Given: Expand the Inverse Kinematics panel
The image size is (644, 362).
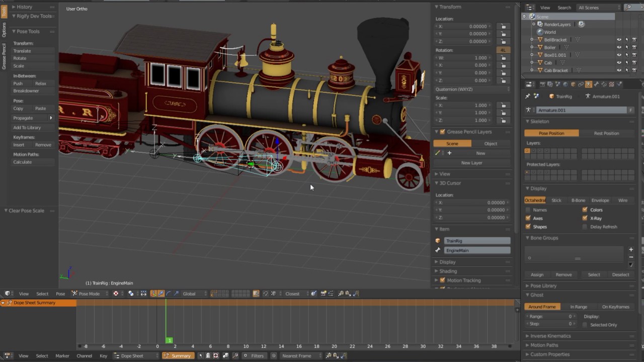Looking at the screenshot, I should click(x=550, y=336).
